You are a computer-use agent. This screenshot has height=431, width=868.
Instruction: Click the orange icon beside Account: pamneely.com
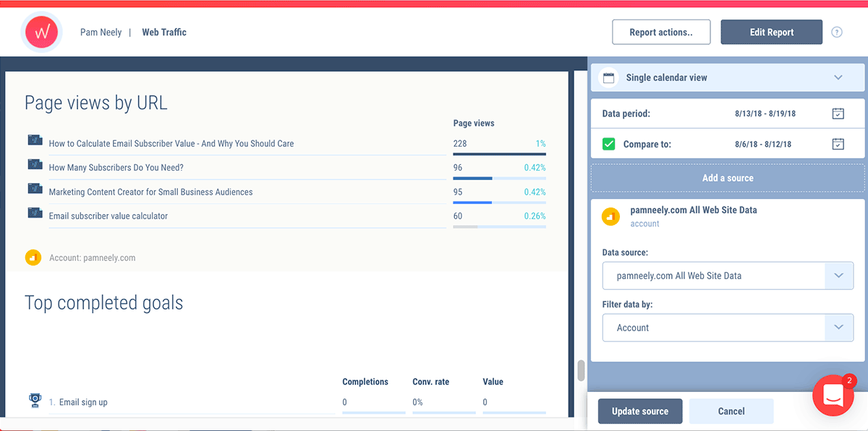(x=33, y=257)
